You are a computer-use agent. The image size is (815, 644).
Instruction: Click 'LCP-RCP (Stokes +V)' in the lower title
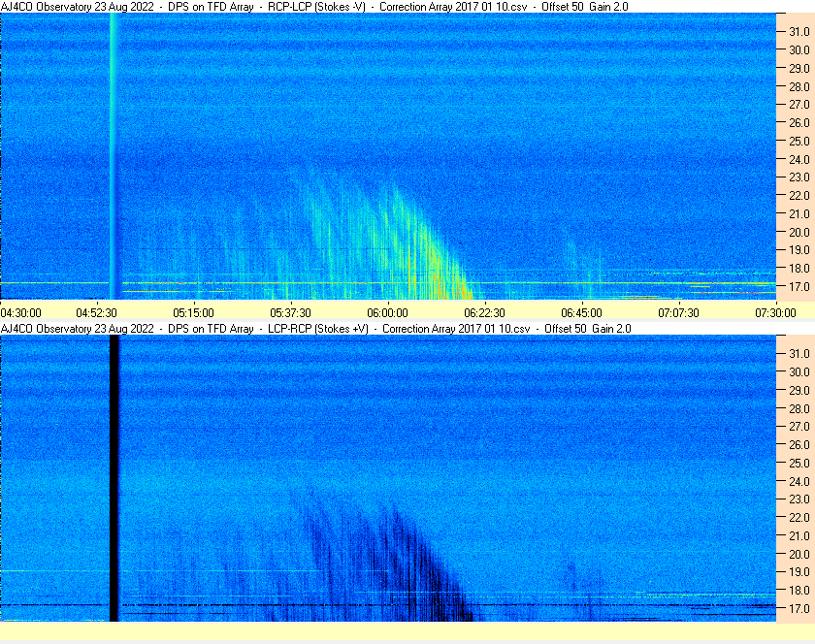[x=318, y=329]
